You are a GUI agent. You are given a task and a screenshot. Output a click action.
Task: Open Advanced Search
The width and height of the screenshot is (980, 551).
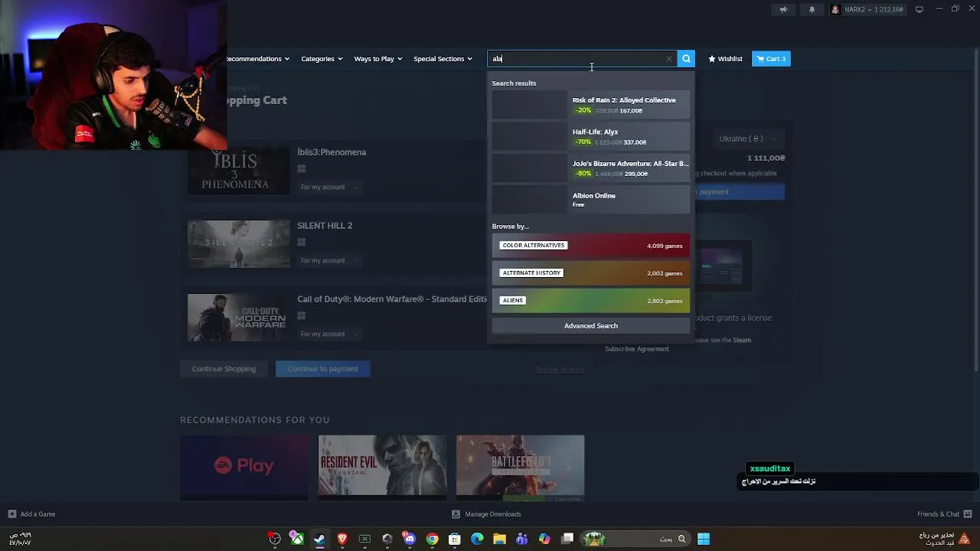pos(590,326)
